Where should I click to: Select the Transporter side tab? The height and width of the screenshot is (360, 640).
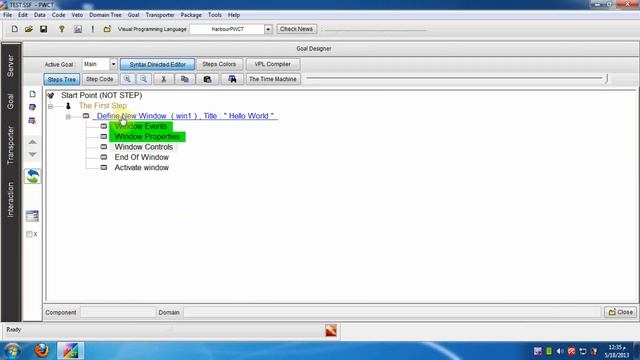[x=11, y=145]
